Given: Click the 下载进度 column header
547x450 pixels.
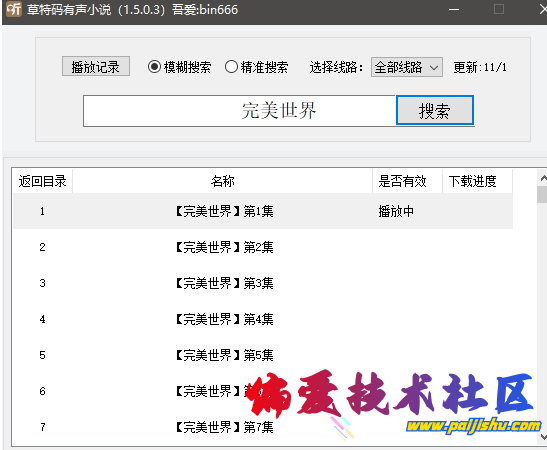Looking at the screenshot, I should (477, 181).
